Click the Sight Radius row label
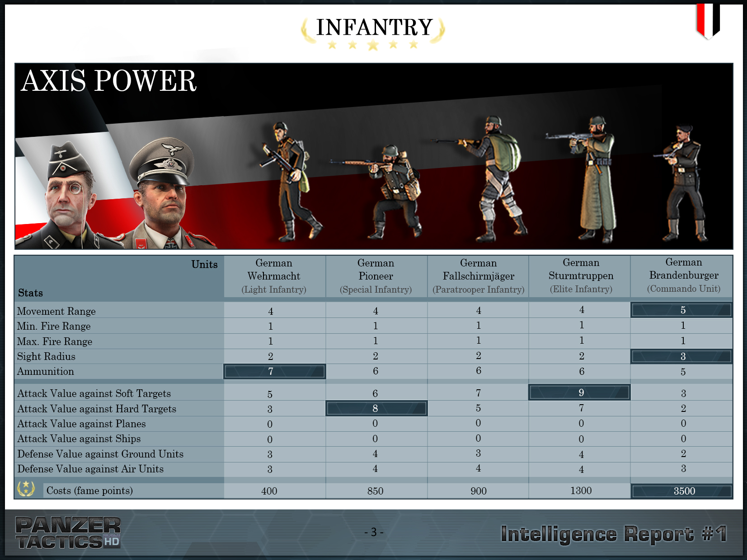 (46, 356)
